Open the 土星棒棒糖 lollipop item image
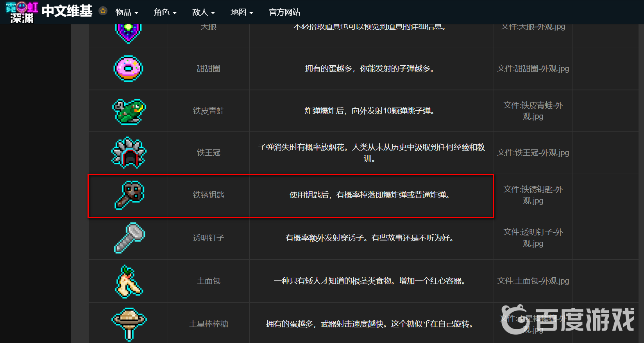 point(129,324)
